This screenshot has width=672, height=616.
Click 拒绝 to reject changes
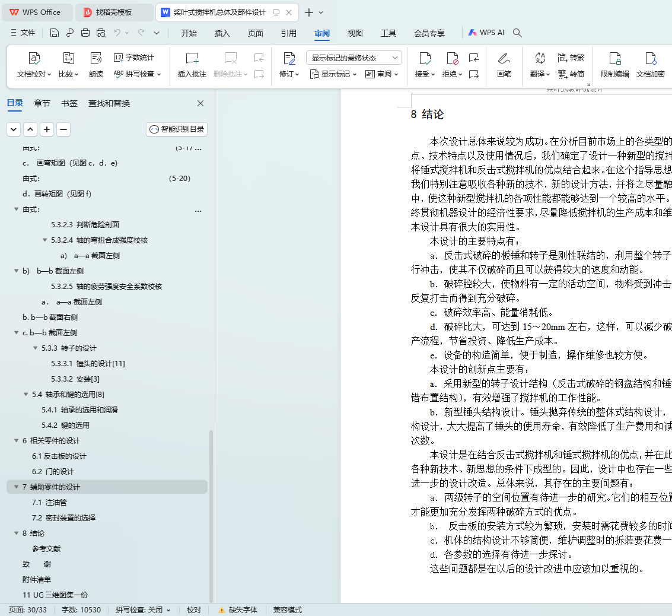(x=452, y=65)
